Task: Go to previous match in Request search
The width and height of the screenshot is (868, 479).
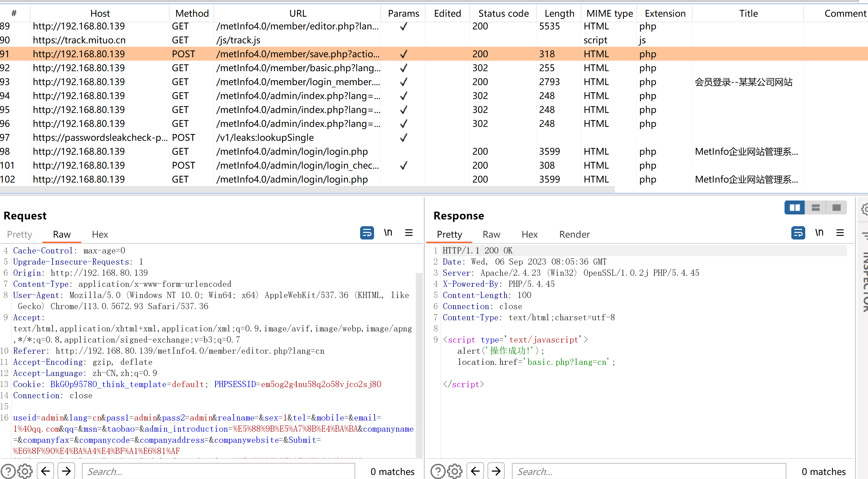Action: (x=45, y=471)
